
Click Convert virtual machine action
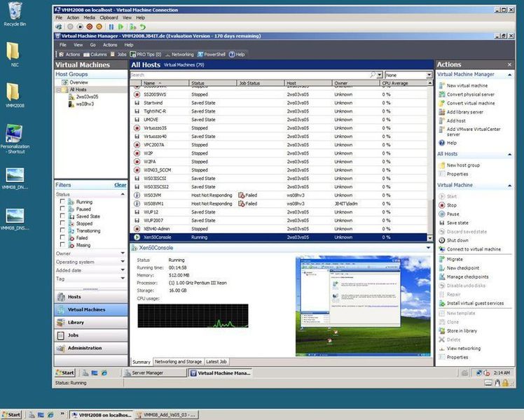click(467, 103)
